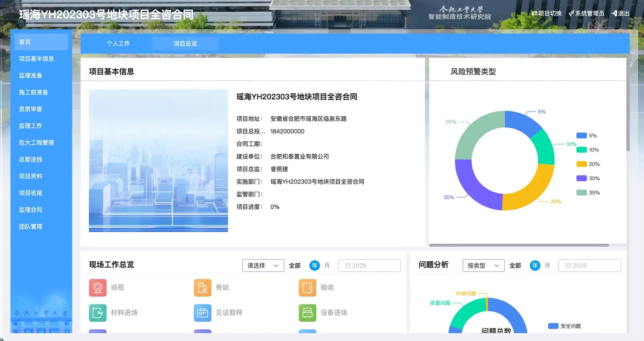
Task: Click calendar icon in 问题分析 date field
Action: point(568,266)
